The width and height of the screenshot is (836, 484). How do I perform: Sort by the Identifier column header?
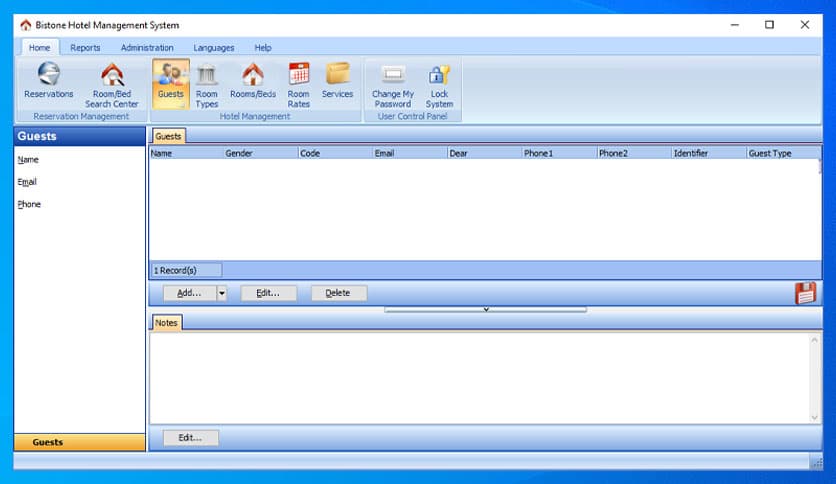(x=709, y=153)
